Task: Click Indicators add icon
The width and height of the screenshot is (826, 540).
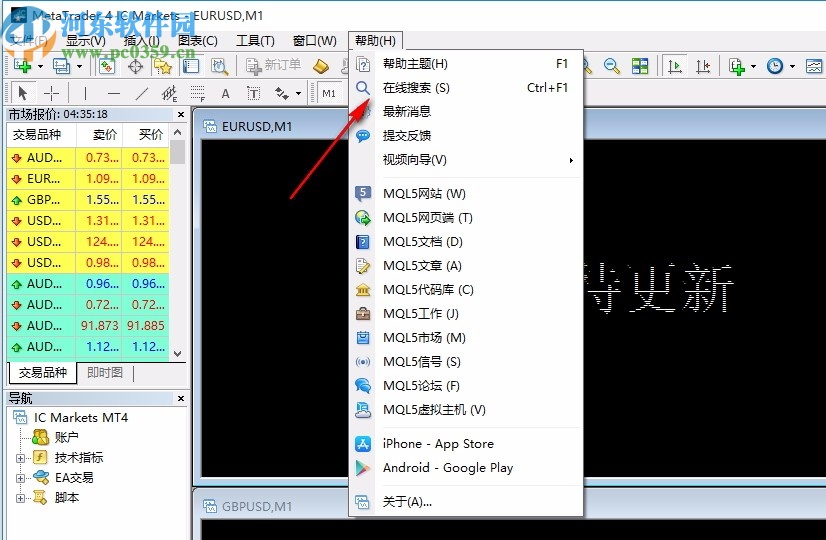Action: [736, 66]
